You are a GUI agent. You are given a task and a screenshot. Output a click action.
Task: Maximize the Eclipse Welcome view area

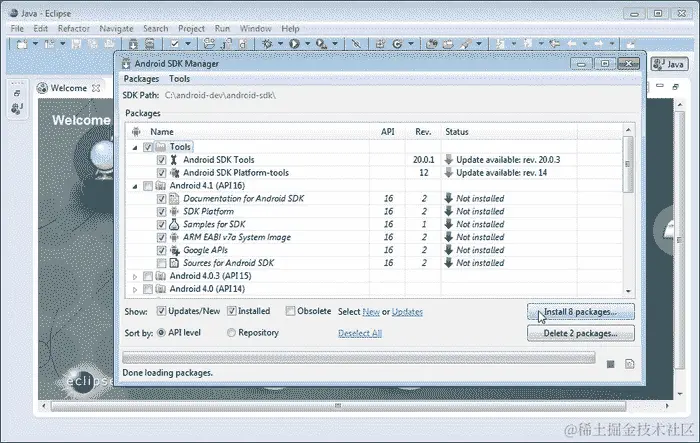675,86
